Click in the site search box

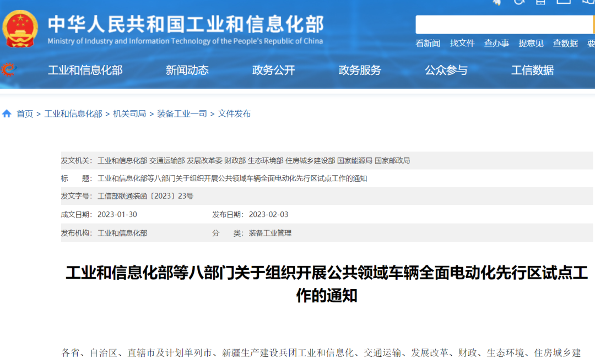[504, 25]
